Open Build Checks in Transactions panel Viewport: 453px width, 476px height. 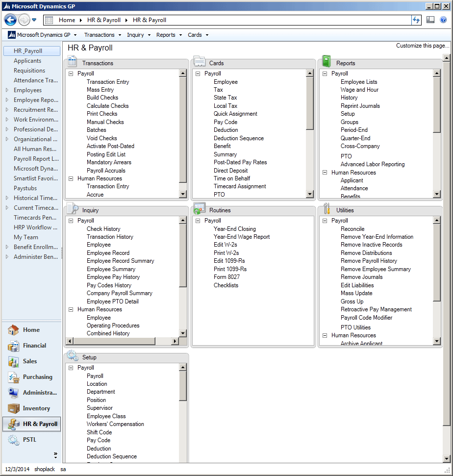(x=102, y=98)
